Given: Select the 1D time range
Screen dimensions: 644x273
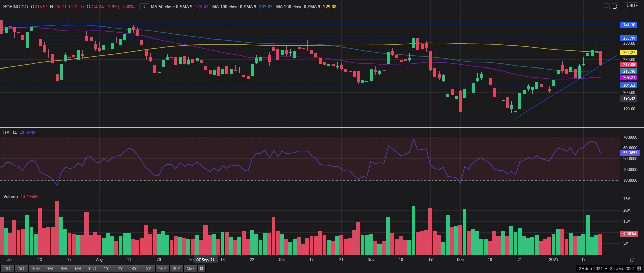Looking at the screenshot, I should pos(7,268).
